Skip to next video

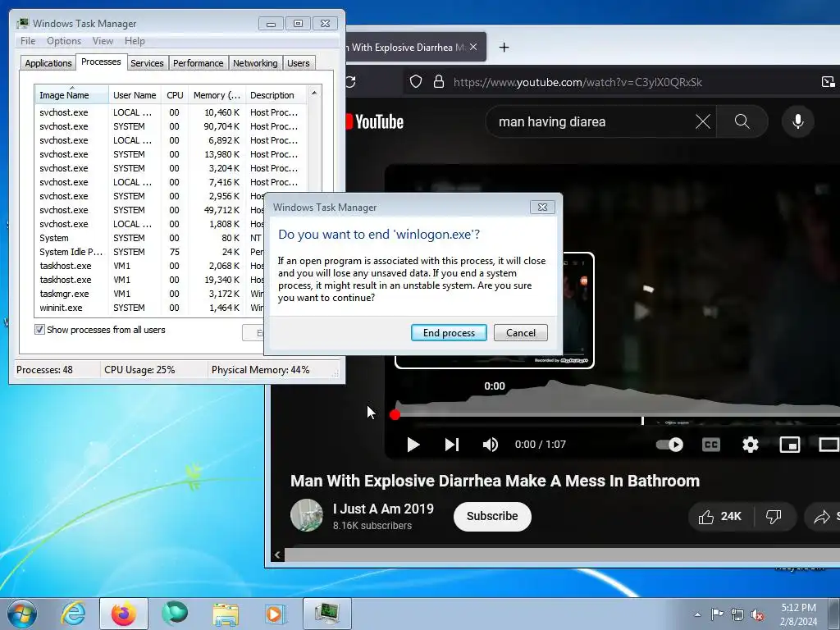(x=452, y=445)
